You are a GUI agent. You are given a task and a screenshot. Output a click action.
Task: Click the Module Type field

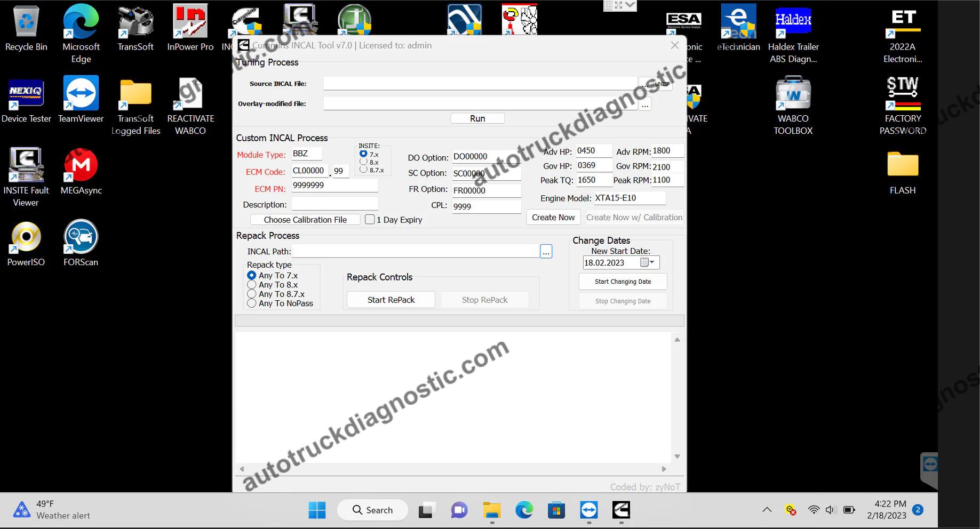(x=307, y=154)
